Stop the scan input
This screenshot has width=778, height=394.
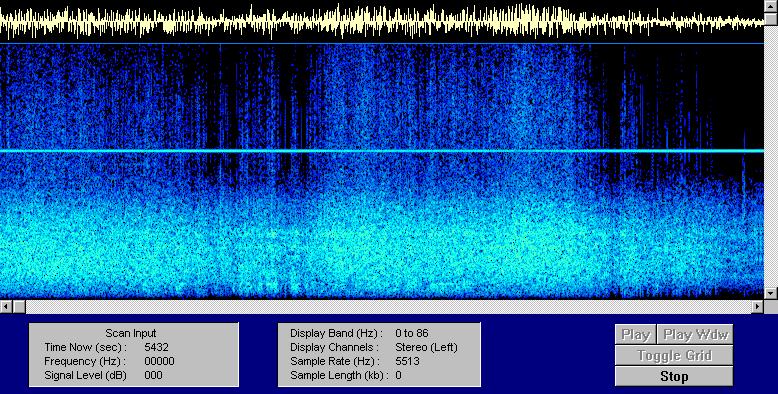click(674, 376)
